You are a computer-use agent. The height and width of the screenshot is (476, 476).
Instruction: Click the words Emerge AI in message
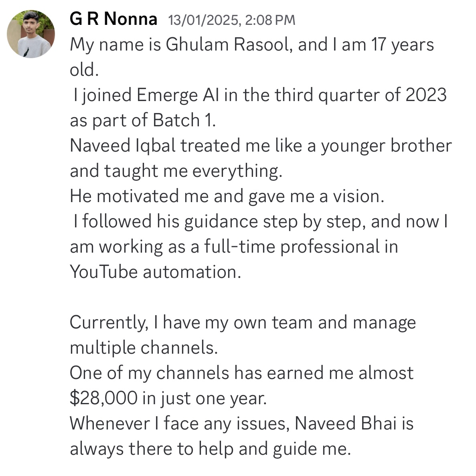(178, 95)
